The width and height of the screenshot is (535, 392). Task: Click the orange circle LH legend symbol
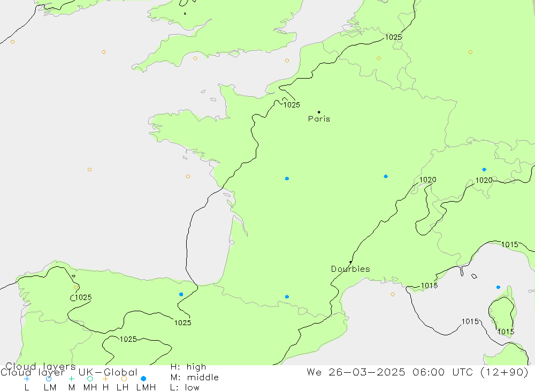124,379
